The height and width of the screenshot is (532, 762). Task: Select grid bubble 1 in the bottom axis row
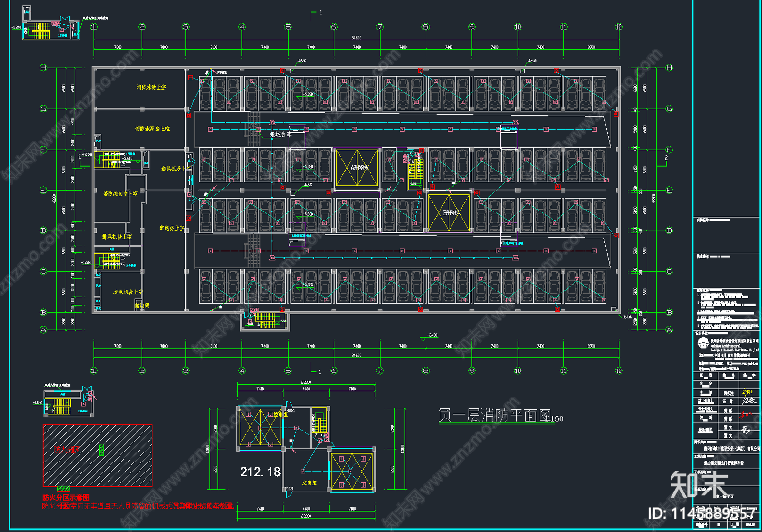(x=94, y=371)
